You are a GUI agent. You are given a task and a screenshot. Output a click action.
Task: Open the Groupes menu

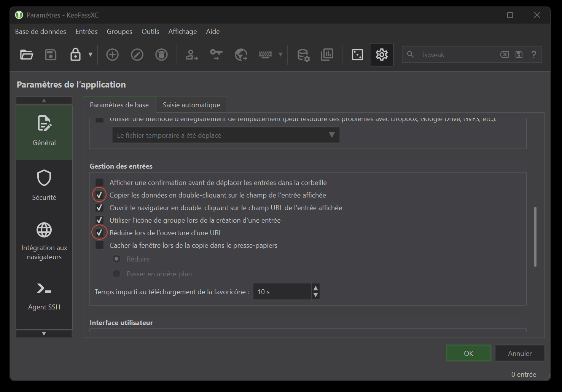pyautogui.click(x=119, y=32)
